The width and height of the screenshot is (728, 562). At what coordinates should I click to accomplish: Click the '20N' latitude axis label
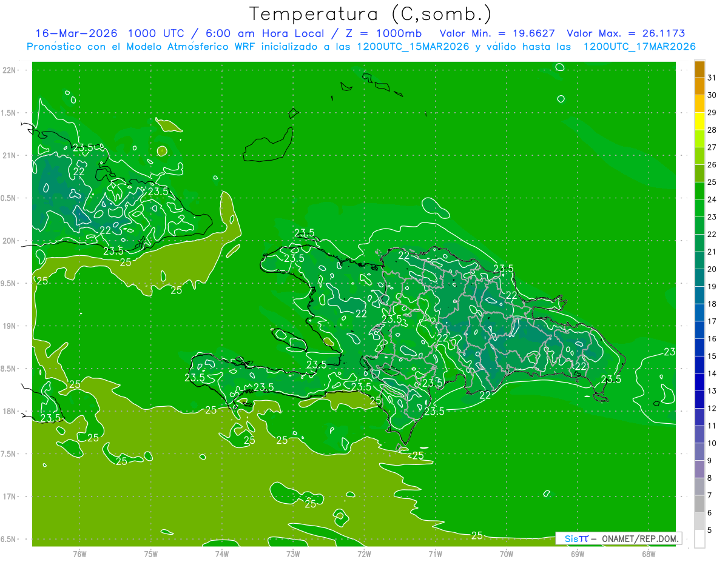pyautogui.click(x=9, y=241)
